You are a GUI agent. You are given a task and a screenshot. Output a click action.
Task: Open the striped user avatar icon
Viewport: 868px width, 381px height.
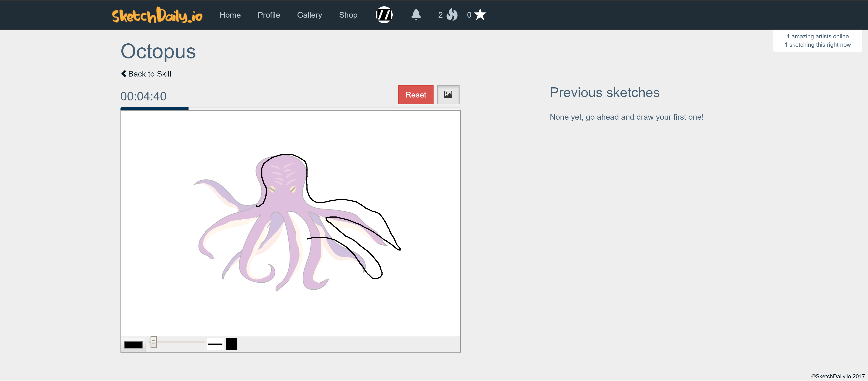384,15
